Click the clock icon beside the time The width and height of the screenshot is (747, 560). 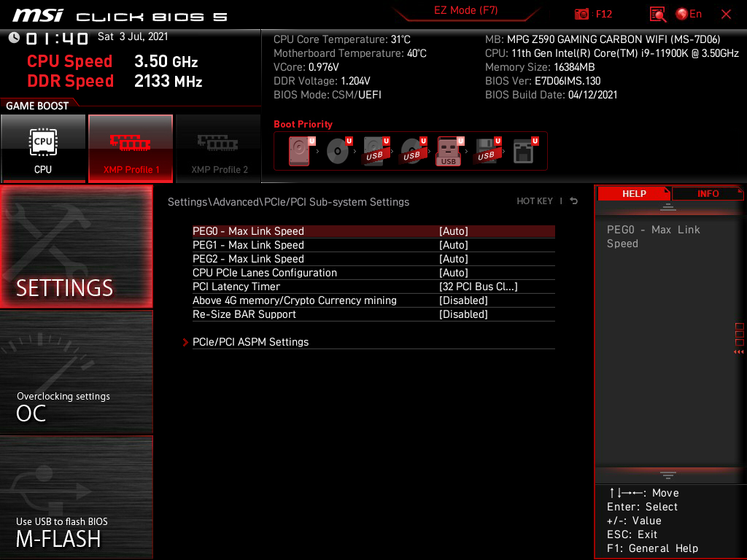coord(14,38)
